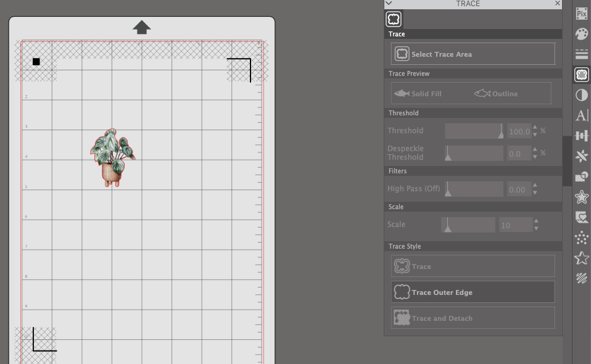Switch trace preview to Solid Fill

click(x=418, y=93)
